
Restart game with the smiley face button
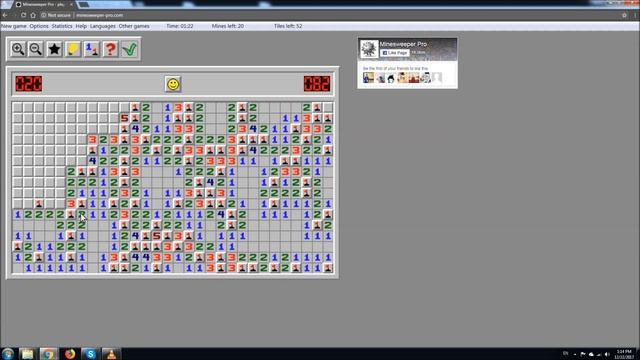pyautogui.click(x=173, y=84)
